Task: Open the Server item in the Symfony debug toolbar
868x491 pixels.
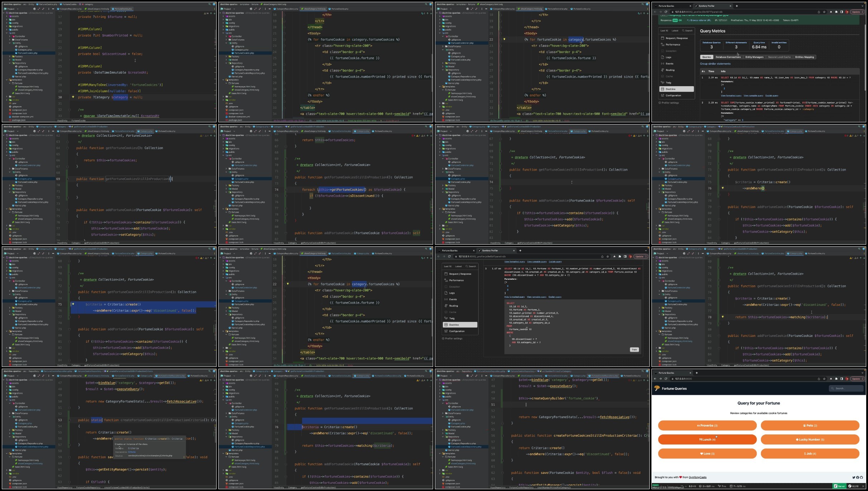Action: (x=840, y=486)
